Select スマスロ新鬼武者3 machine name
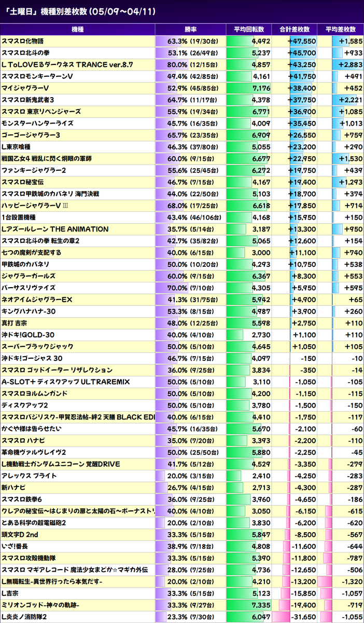The height and width of the screenshot is (623, 364). [x=28, y=100]
